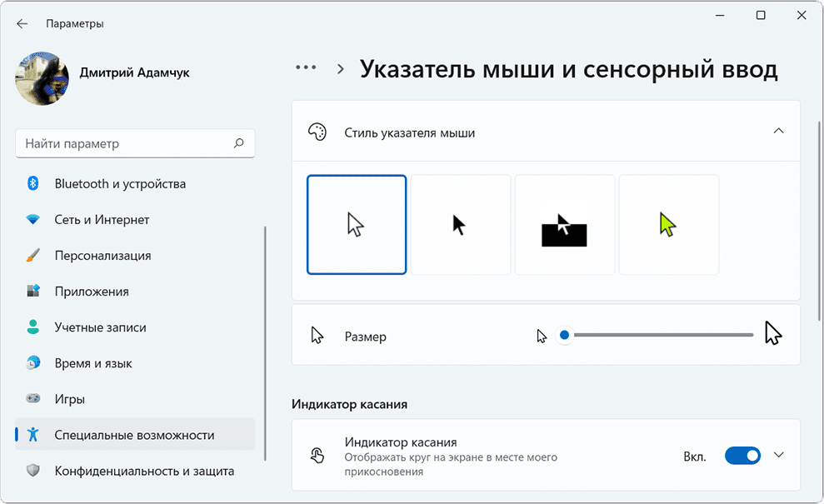Select Специальные возможности in sidebar

coord(135,435)
